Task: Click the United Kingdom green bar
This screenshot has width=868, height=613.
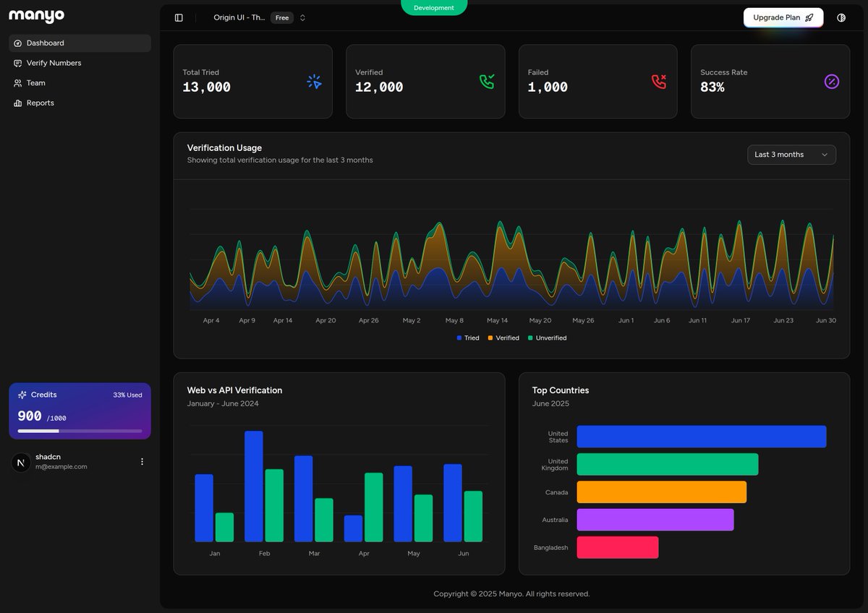Action: pyautogui.click(x=668, y=464)
